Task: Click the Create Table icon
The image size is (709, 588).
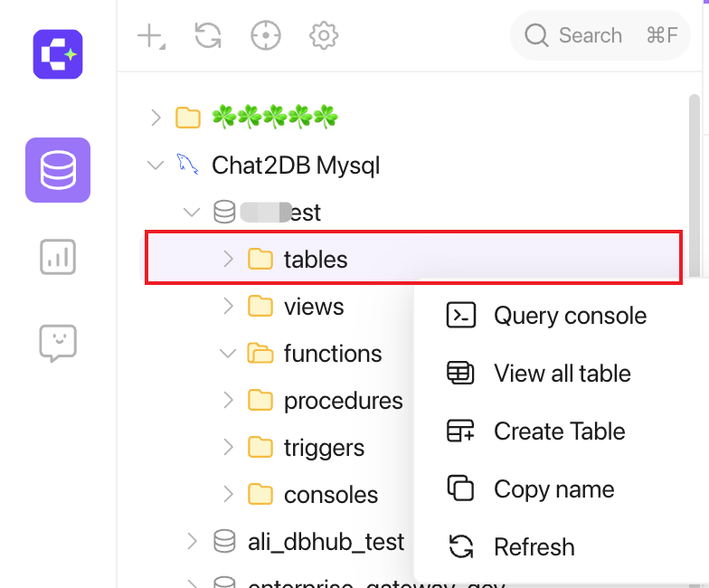Action: (x=461, y=431)
